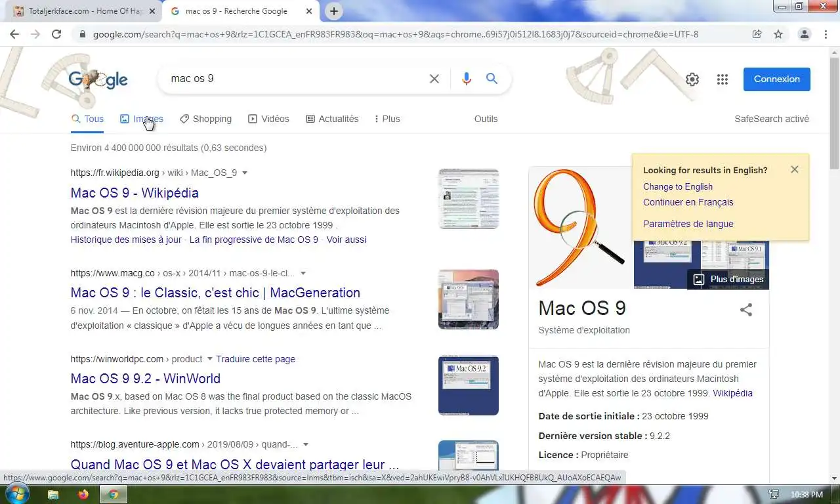Select Chrome in the taskbar
This screenshot has width=840, height=504.
pos(114,494)
